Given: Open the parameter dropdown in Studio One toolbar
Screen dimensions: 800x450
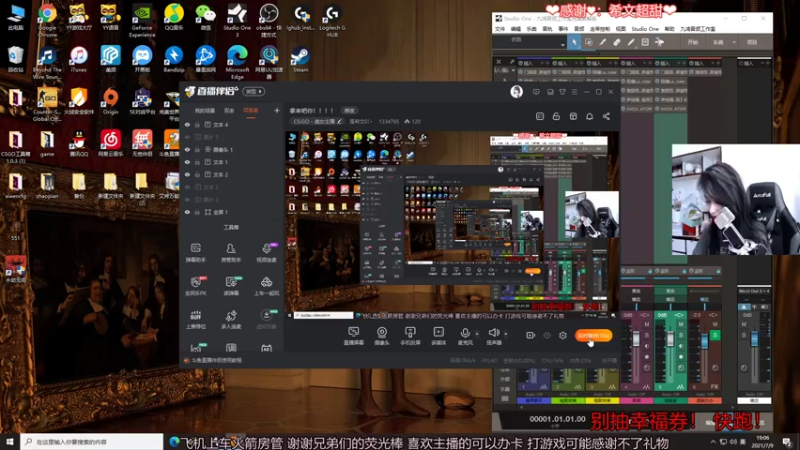Looking at the screenshot, I should [563, 45].
